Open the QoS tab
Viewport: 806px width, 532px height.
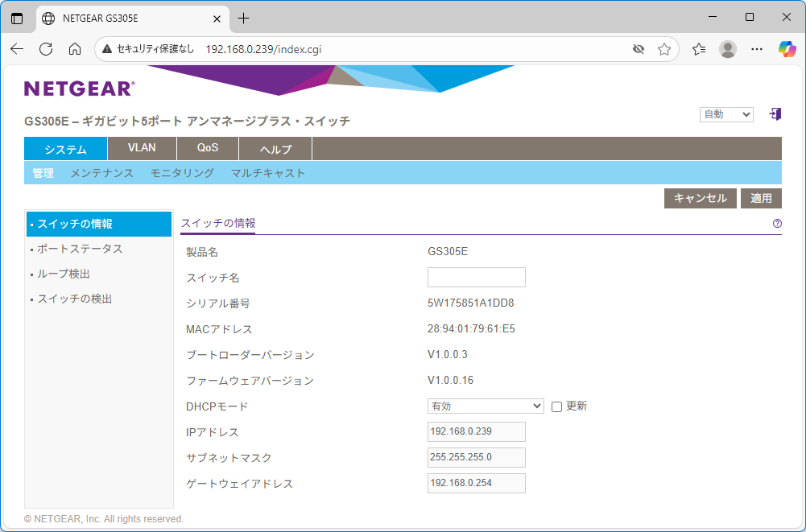click(x=208, y=148)
